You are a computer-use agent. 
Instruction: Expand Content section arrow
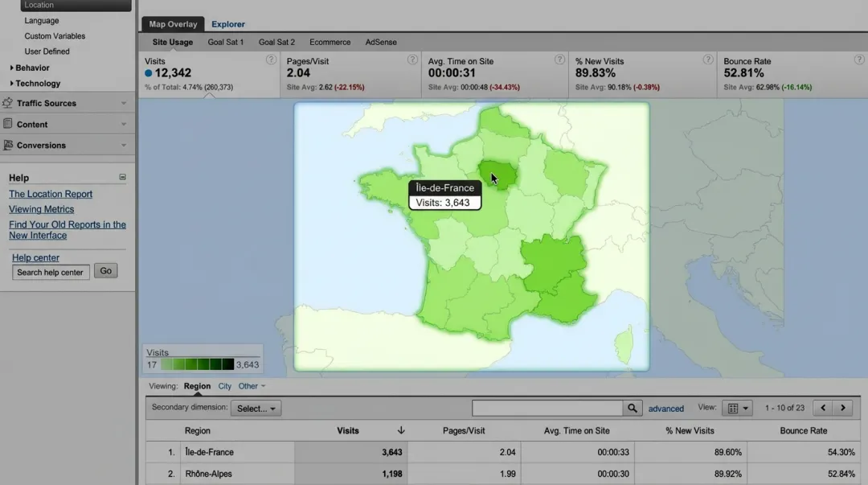[124, 124]
